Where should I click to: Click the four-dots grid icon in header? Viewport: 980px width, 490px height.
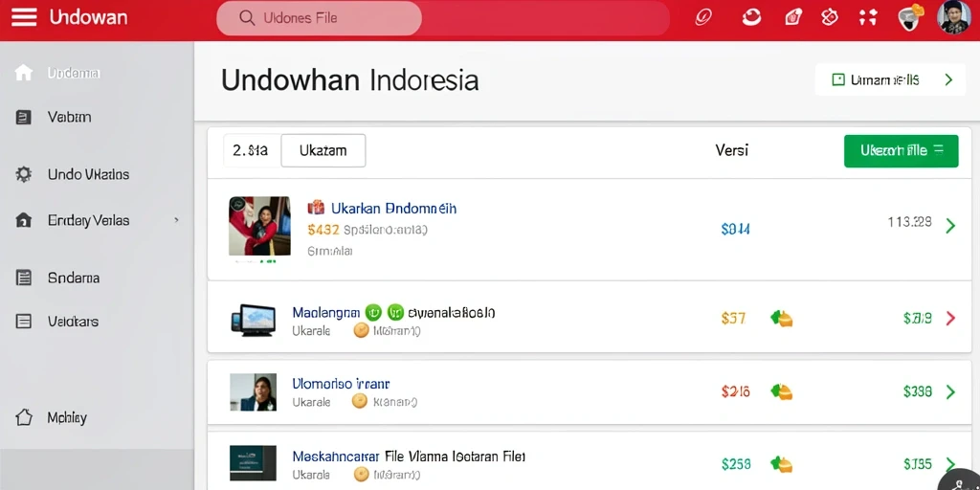pos(867,17)
